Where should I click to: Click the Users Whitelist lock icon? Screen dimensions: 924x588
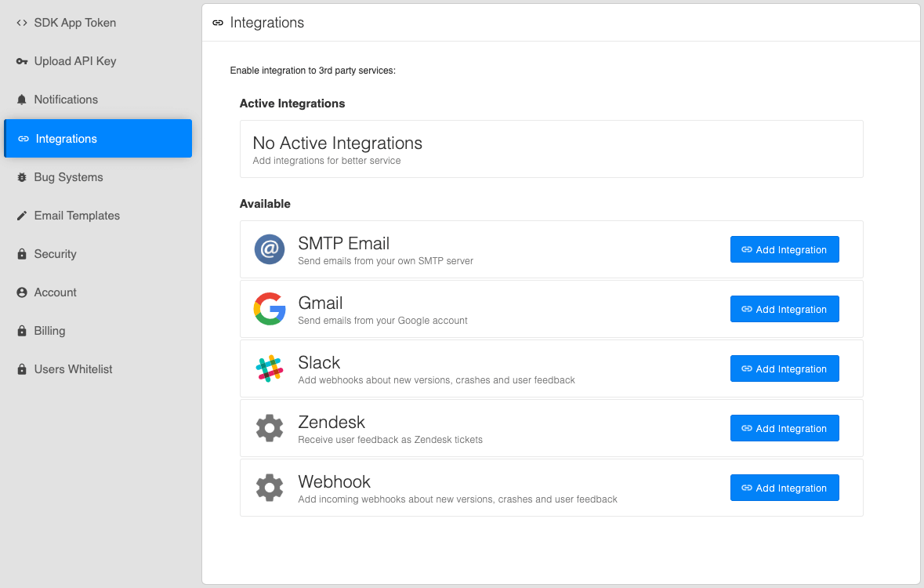(x=22, y=369)
